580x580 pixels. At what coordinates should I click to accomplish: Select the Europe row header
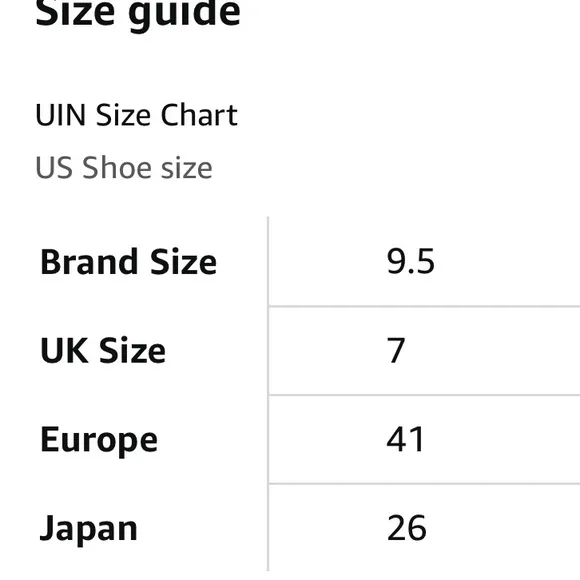tap(99, 440)
